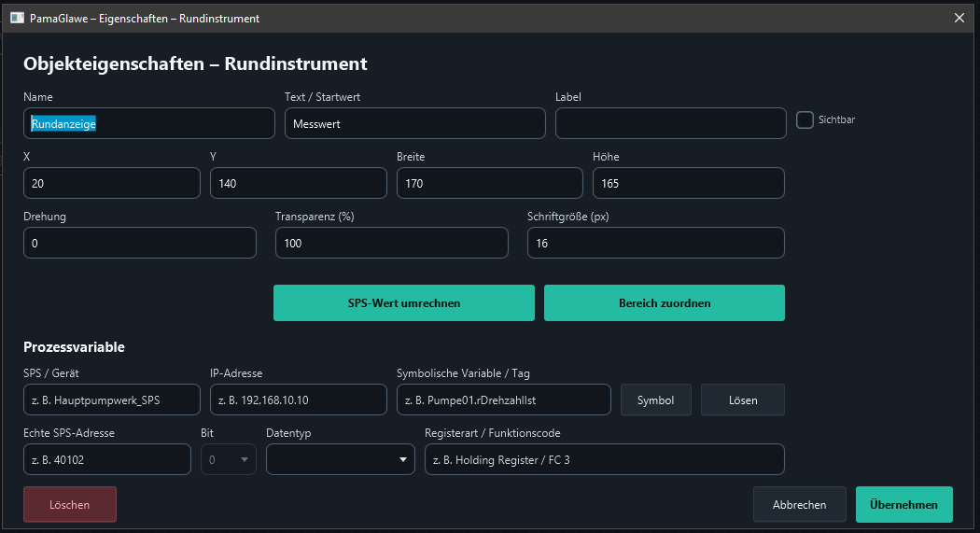Click the Transparenz (%) input field
This screenshot has width=980, height=533.
(392, 243)
